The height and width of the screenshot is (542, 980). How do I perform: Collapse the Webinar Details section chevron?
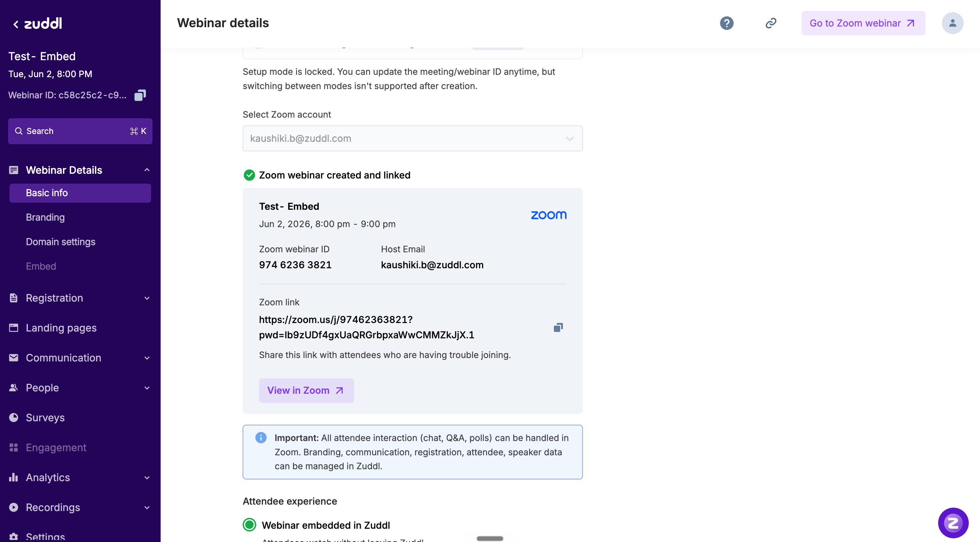(147, 170)
